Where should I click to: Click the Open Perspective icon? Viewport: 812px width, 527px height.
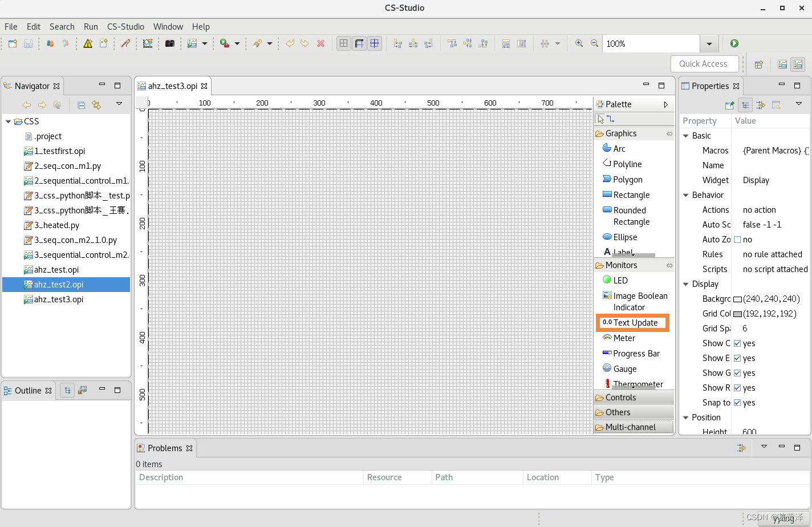tap(759, 64)
